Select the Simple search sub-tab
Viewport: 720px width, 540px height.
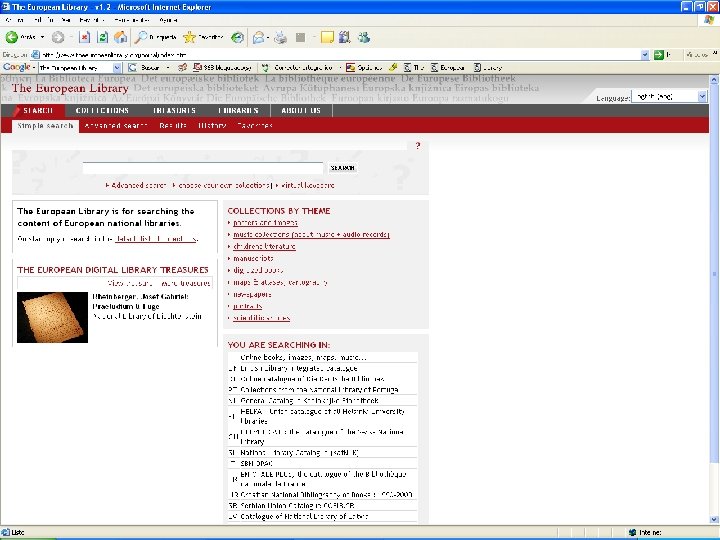coord(45,126)
